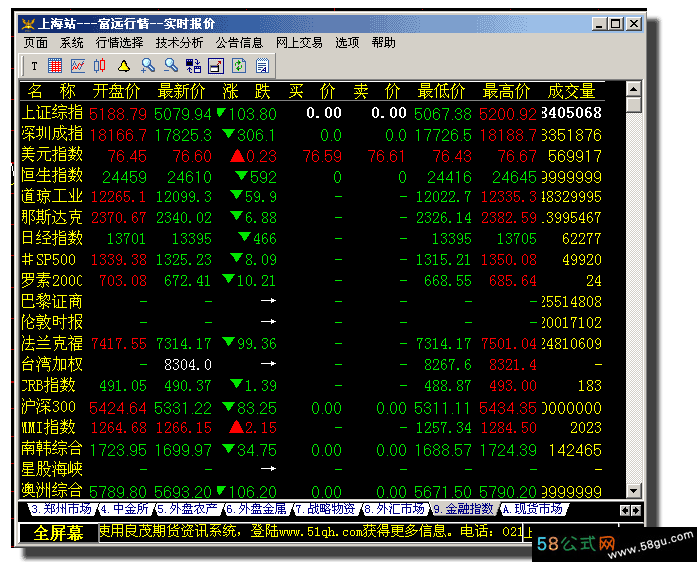The height and width of the screenshot is (562, 697).
Task: Click the zoom in magnifier icon
Action: 148,66
